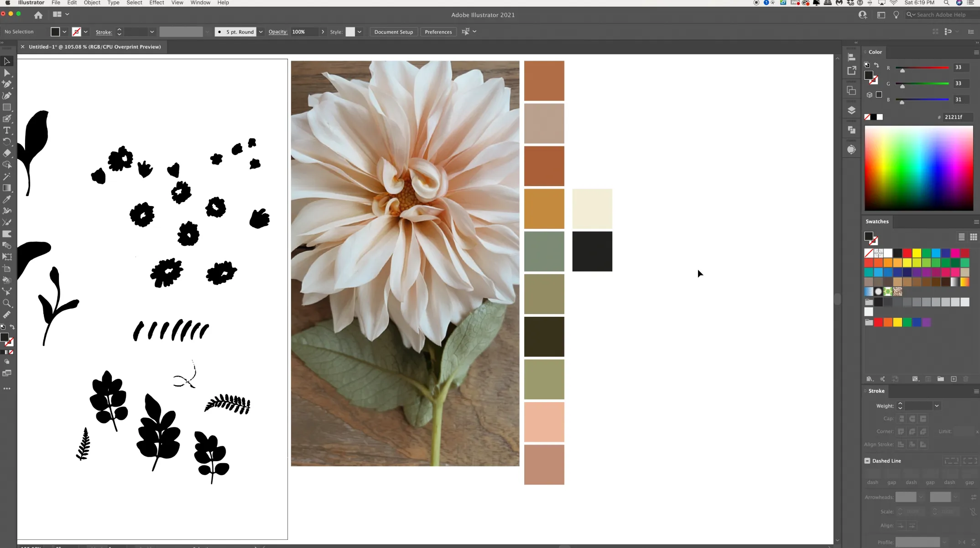Select the Zoom tool

coord(7,303)
